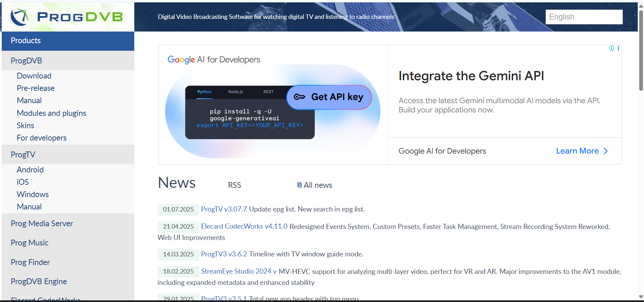Click the key icon on Get API key
This screenshot has width=644, height=302.
tap(299, 97)
